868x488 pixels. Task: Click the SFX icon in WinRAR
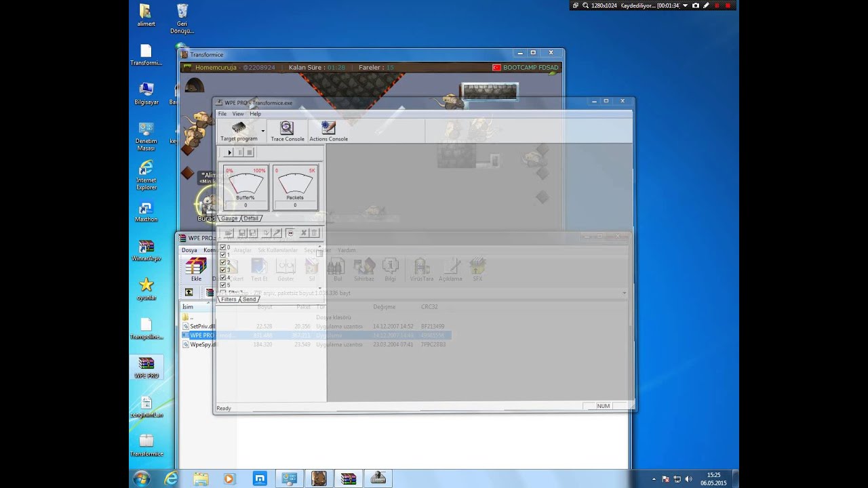pyautogui.click(x=477, y=269)
